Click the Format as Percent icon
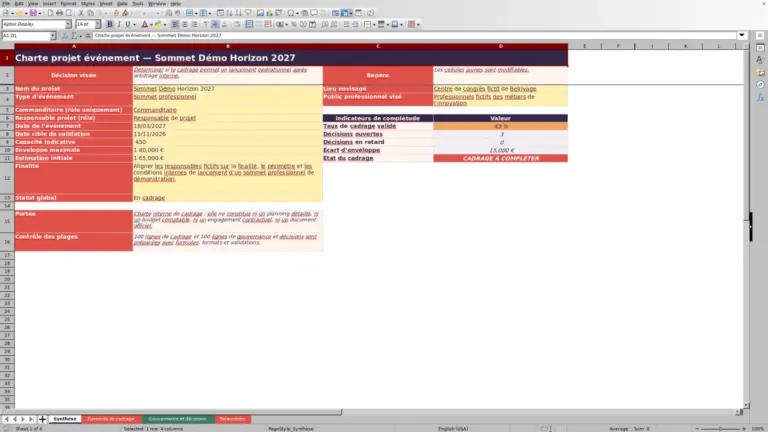This screenshot has width=768, height=432. click(x=294, y=24)
